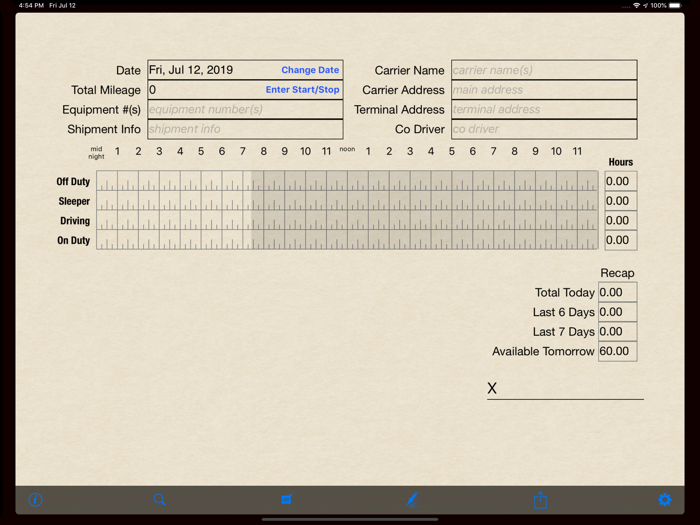Image resolution: width=700 pixels, height=525 pixels.
Task: Tap the Total Today recap value
Action: click(617, 292)
